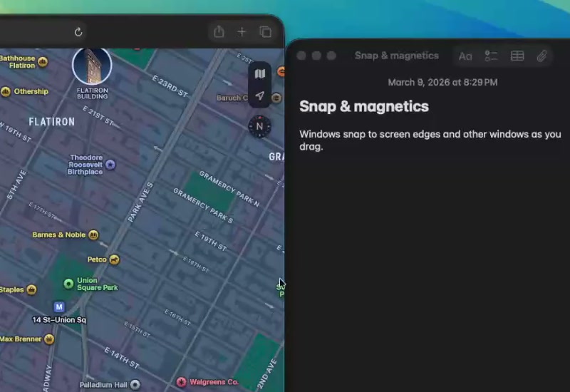Select the Baruch College map marker

tap(276, 98)
